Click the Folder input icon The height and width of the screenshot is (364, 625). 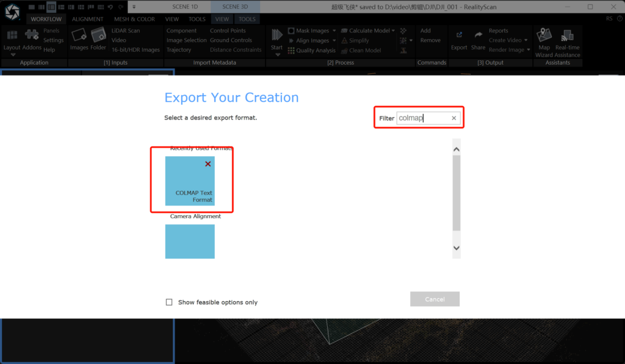coord(98,37)
